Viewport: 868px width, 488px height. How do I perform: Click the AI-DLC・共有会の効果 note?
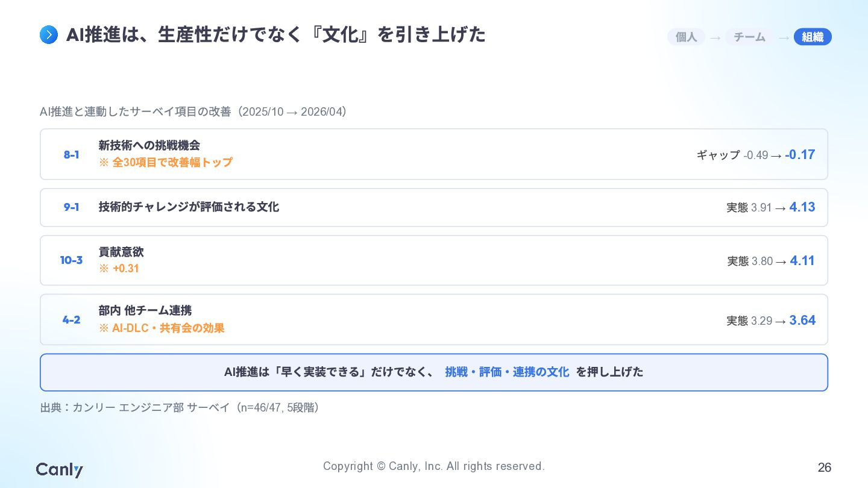pos(162,328)
